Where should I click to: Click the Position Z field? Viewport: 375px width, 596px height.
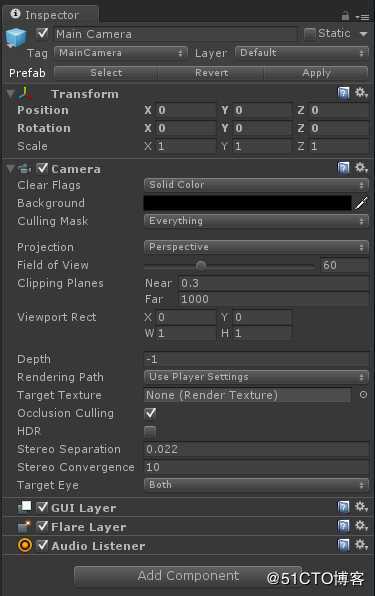coord(339,111)
